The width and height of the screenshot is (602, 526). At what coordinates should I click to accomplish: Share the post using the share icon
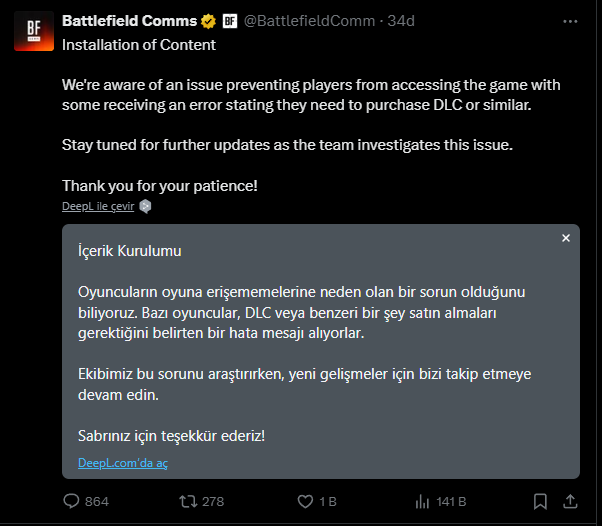tap(570, 501)
